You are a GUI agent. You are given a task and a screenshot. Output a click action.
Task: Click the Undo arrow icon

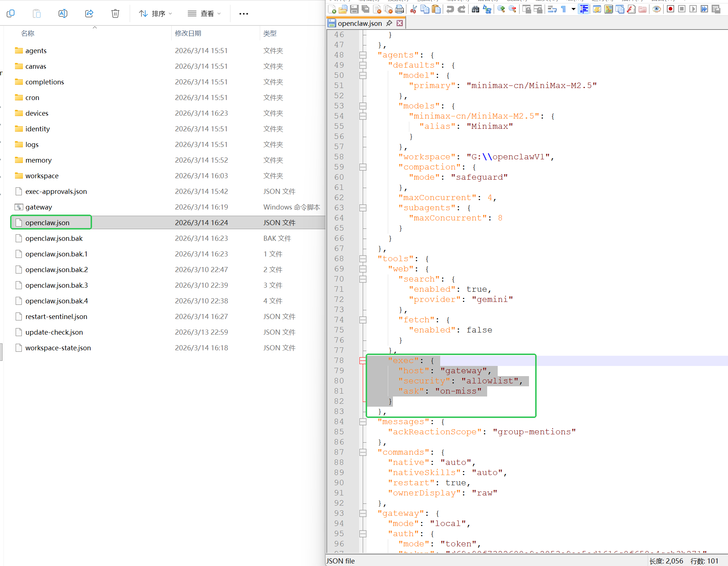(x=450, y=9)
